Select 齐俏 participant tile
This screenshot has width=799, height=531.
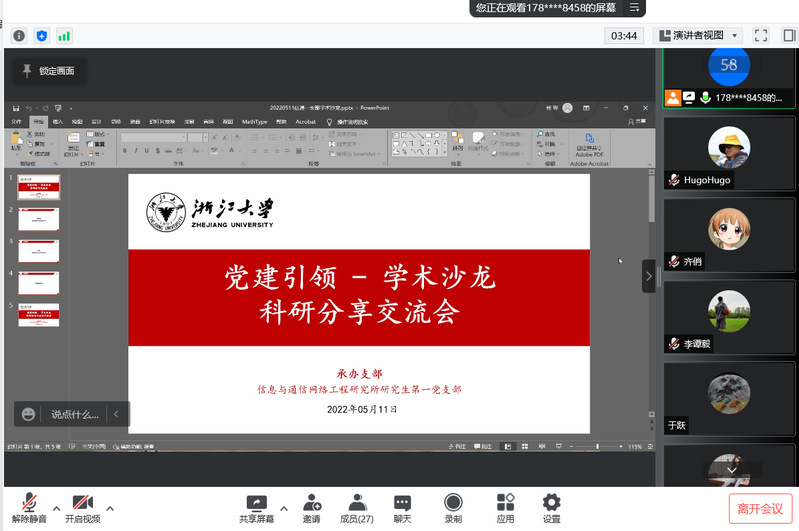(729, 235)
